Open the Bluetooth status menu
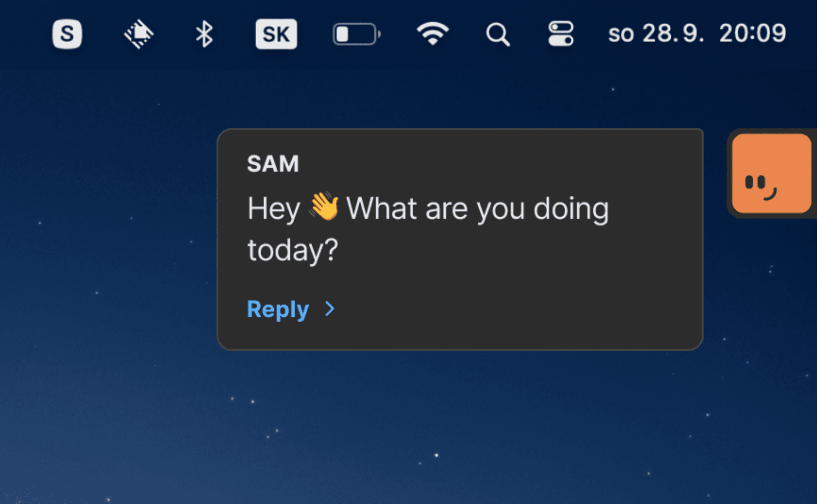 (x=204, y=34)
